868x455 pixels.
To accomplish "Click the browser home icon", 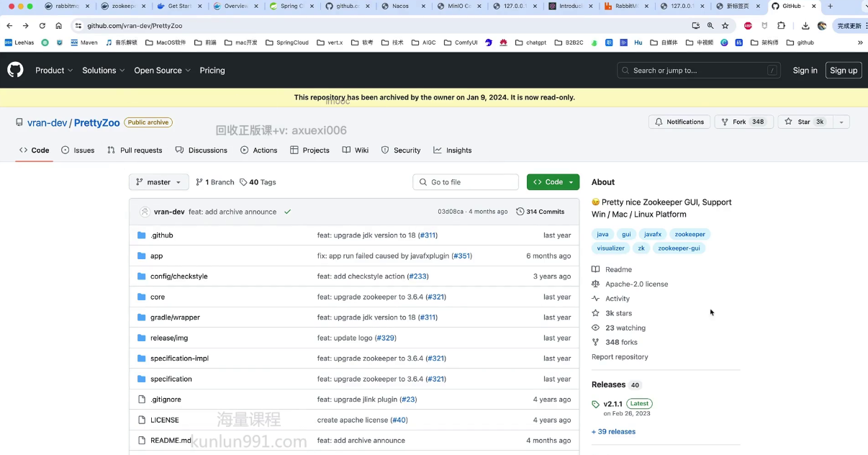I will (59, 25).
